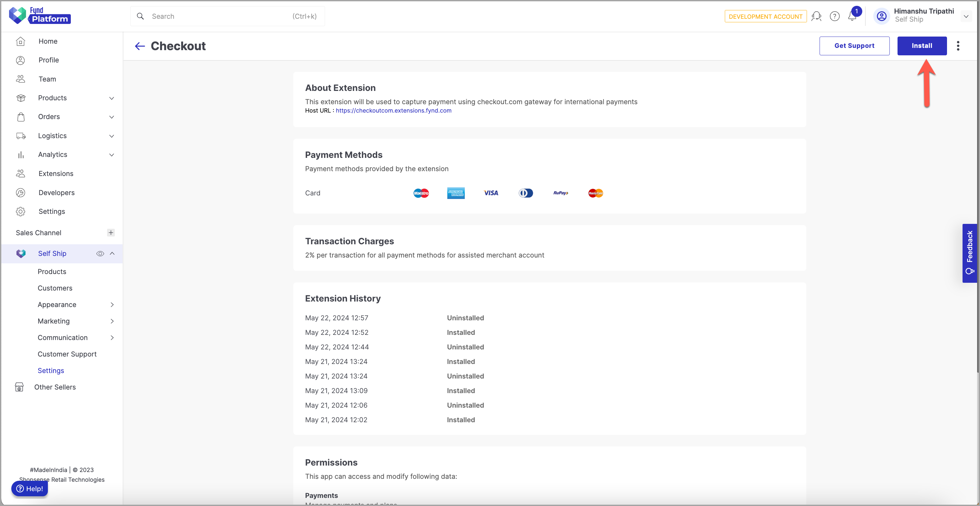Open Customers under Self Ship

click(x=55, y=288)
